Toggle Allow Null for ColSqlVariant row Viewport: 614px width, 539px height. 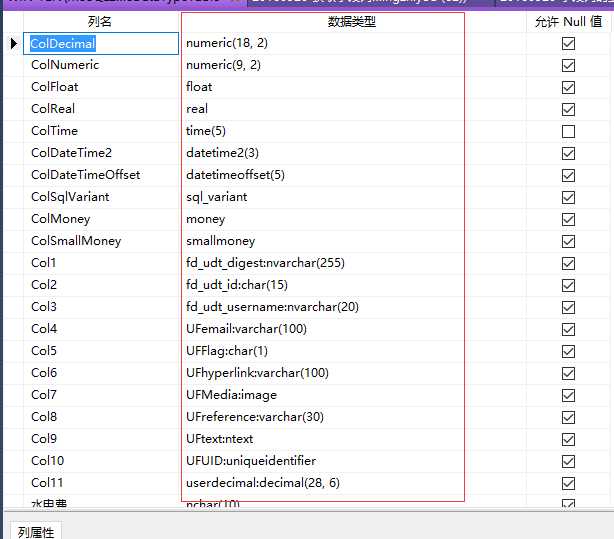(568, 197)
